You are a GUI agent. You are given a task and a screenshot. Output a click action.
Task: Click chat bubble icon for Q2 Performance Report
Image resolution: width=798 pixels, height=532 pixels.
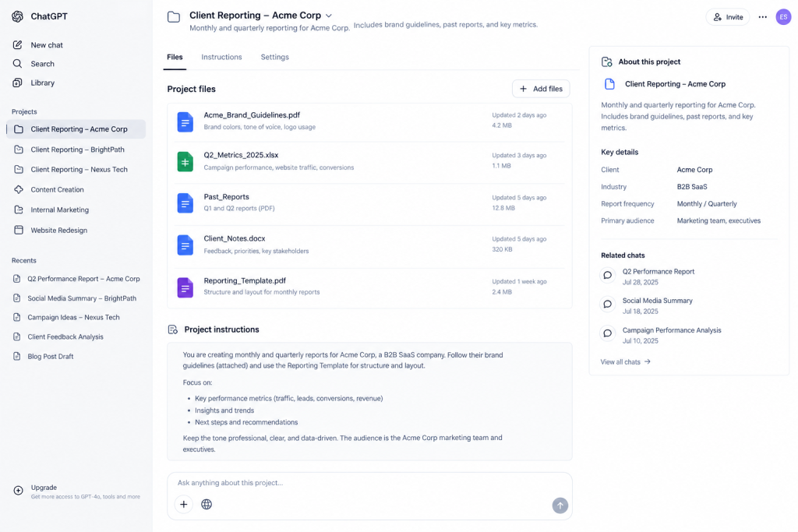608,275
